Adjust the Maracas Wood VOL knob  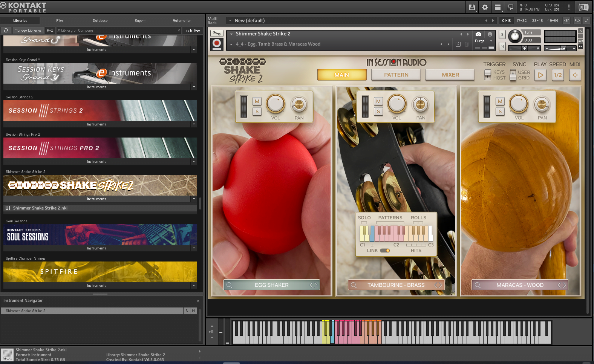pos(519,104)
